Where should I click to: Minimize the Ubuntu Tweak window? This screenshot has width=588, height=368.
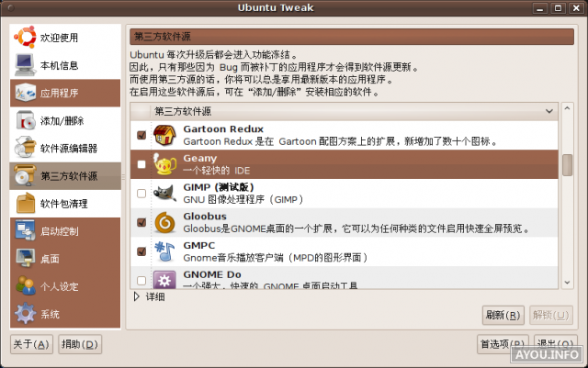(x=540, y=8)
